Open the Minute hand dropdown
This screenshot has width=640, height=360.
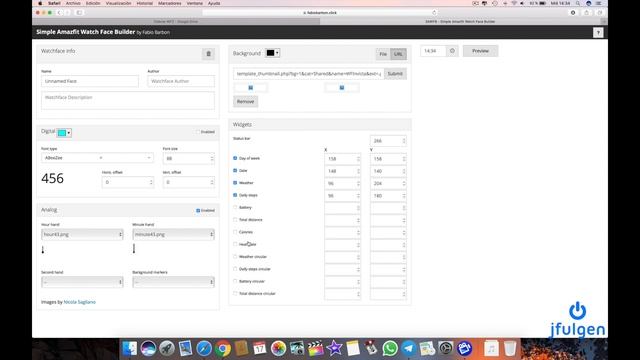173,234
